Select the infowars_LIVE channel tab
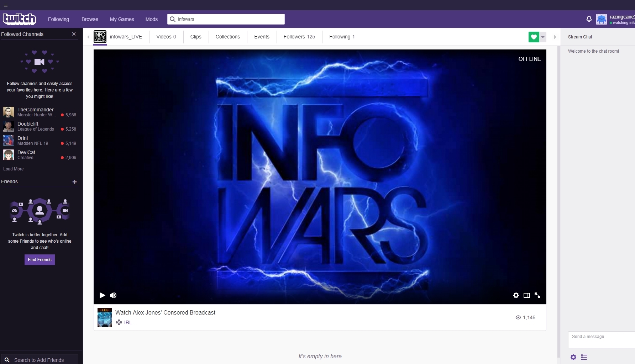The width and height of the screenshot is (635, 364). pos(126,37)
